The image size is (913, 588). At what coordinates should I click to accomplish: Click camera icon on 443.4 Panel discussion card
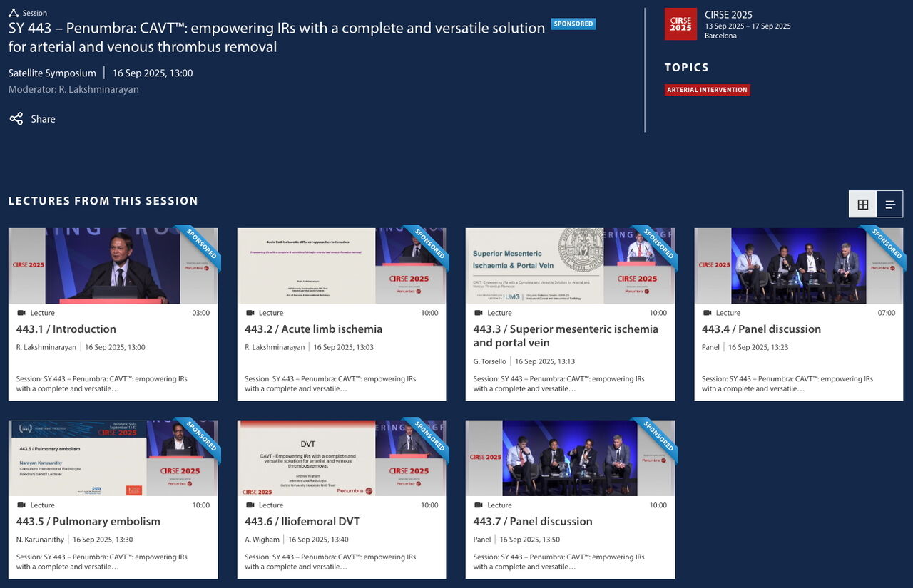707,313
